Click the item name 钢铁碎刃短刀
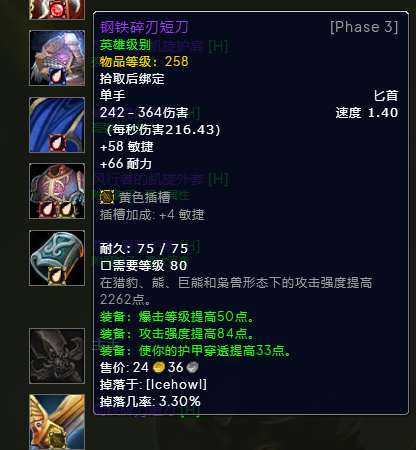The width and height of the screenshot is (416, 450). (144, 27)
